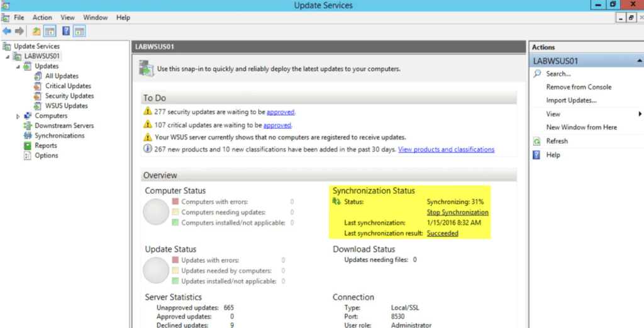Screen dimensions: 644x328
Task: Open the Window menu
Action: coord(96,17)
